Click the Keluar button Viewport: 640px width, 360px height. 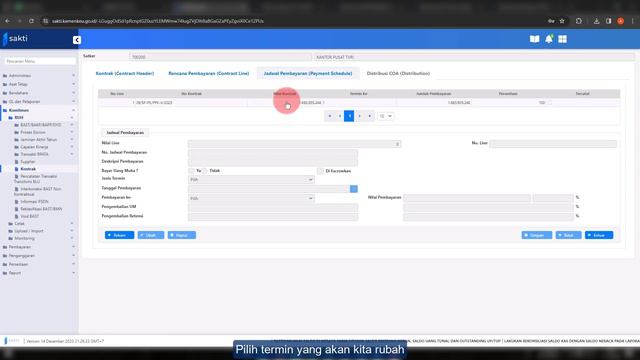click(599, 235)
